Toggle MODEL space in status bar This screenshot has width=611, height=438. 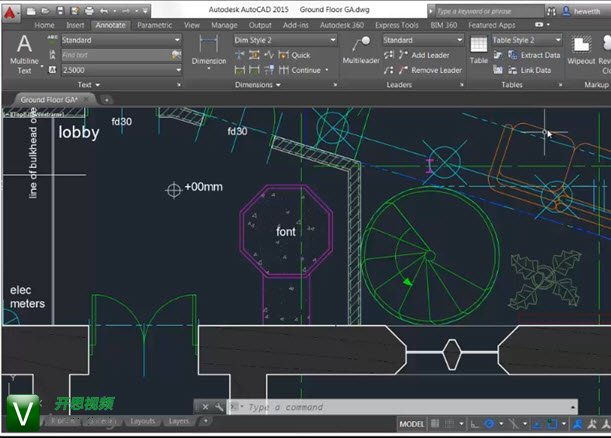[x=411, y=423]
